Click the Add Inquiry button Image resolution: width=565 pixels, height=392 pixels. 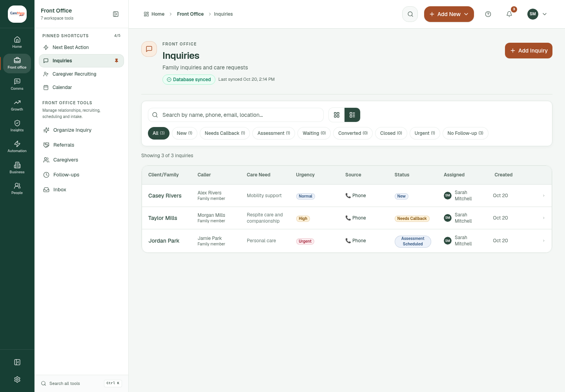click(x=529, y=51)
